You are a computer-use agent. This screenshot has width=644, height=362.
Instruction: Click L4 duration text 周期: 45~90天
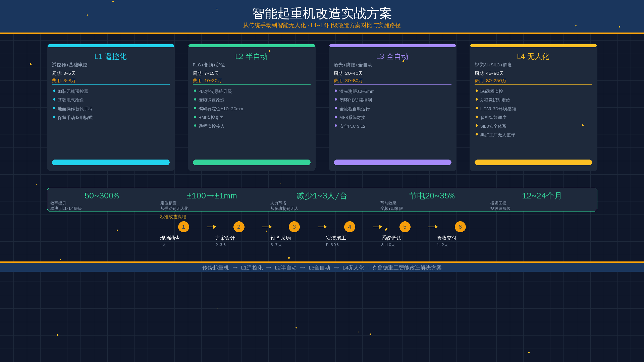(489, 73)
